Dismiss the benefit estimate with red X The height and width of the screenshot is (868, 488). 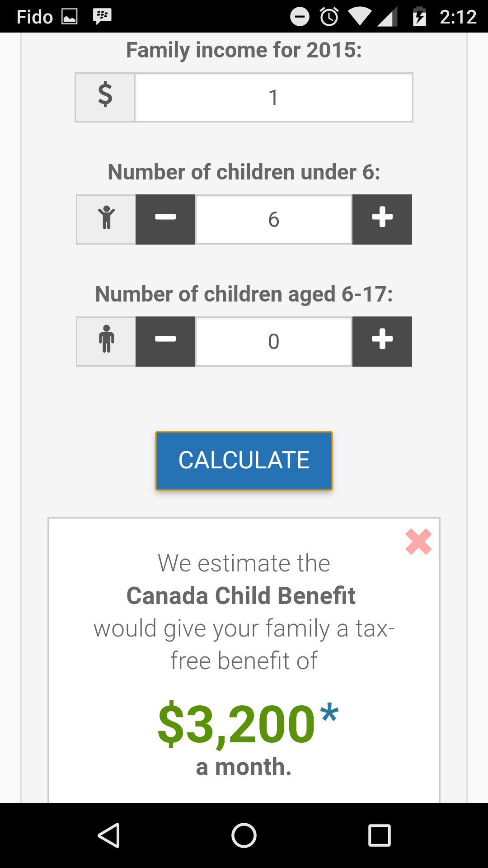pyautogui.click(x=418, y=542)
